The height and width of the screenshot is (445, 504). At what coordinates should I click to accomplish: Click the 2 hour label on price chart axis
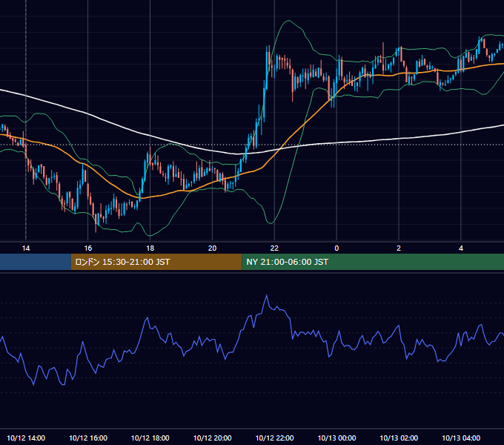(x=399, y=248)
